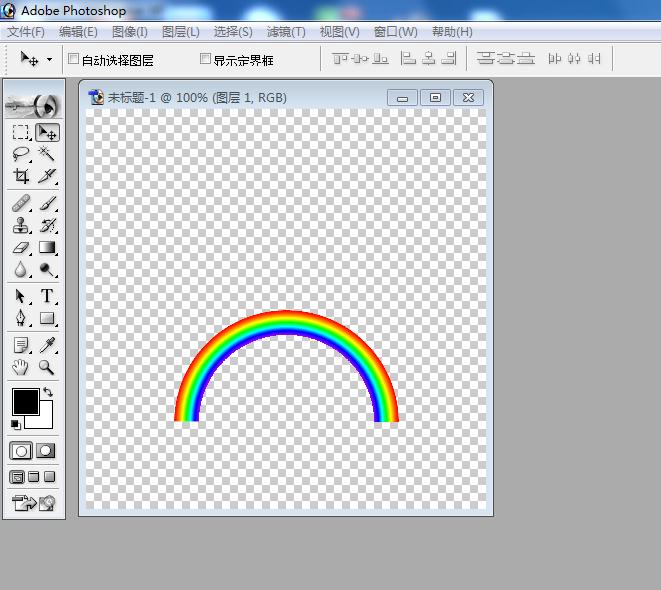661x590 pixels.
Task: Select the Dodge tool
Action: point(47,269)
